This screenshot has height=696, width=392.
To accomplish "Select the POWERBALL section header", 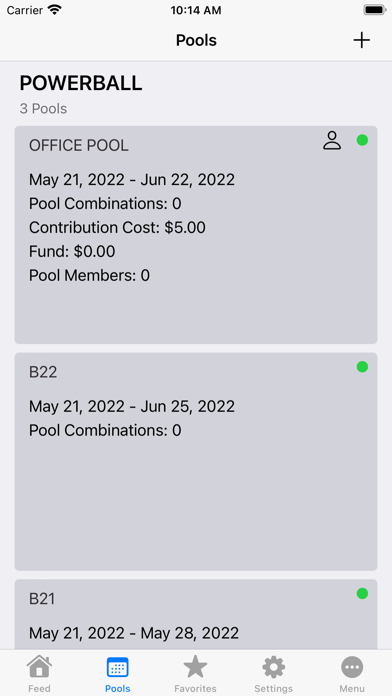I will (81, 83).
